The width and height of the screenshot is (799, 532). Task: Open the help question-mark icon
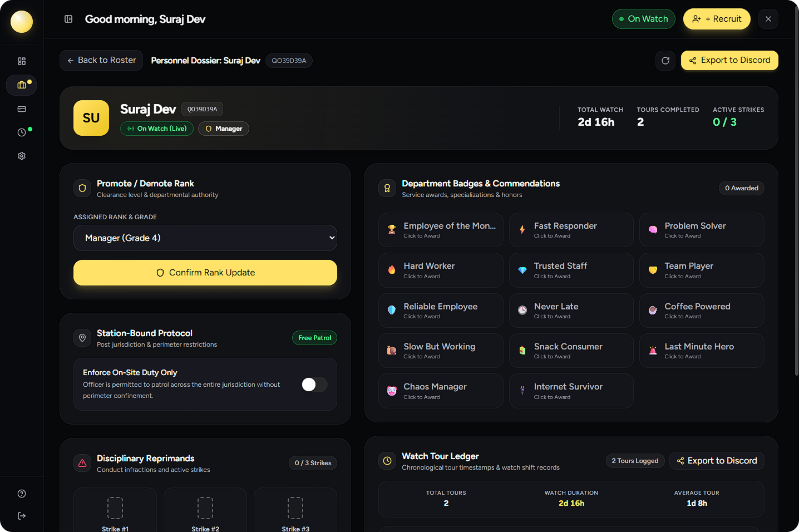[22, 494]
